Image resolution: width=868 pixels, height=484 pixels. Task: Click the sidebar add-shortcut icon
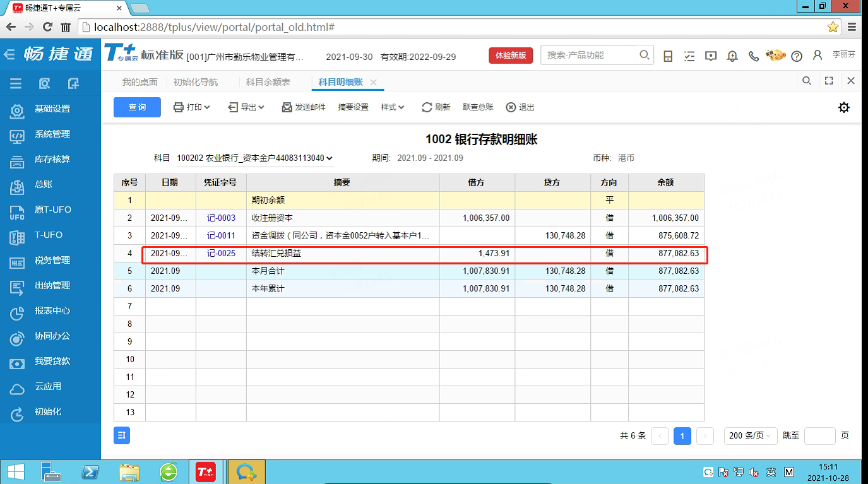[73, 83]
